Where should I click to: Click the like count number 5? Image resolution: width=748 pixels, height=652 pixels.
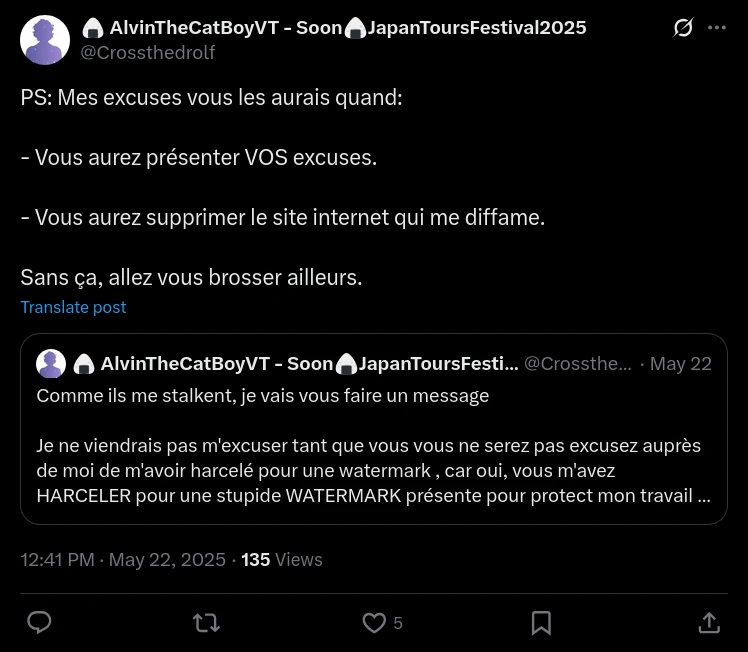click(398, 623)
